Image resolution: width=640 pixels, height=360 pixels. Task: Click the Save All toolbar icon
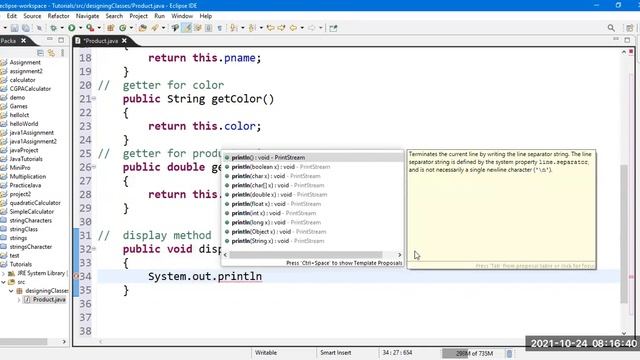(x=26, y=28)
